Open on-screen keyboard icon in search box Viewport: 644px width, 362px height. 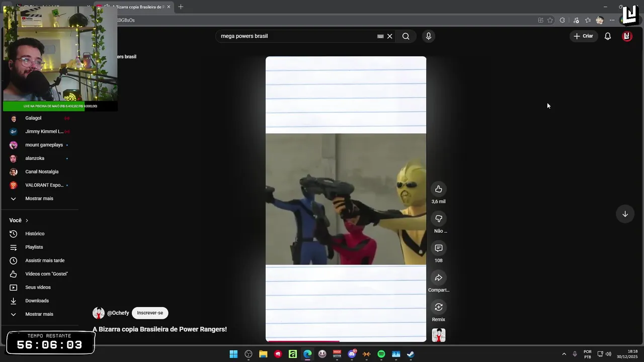pyautogui.click(x=380, y=36)
